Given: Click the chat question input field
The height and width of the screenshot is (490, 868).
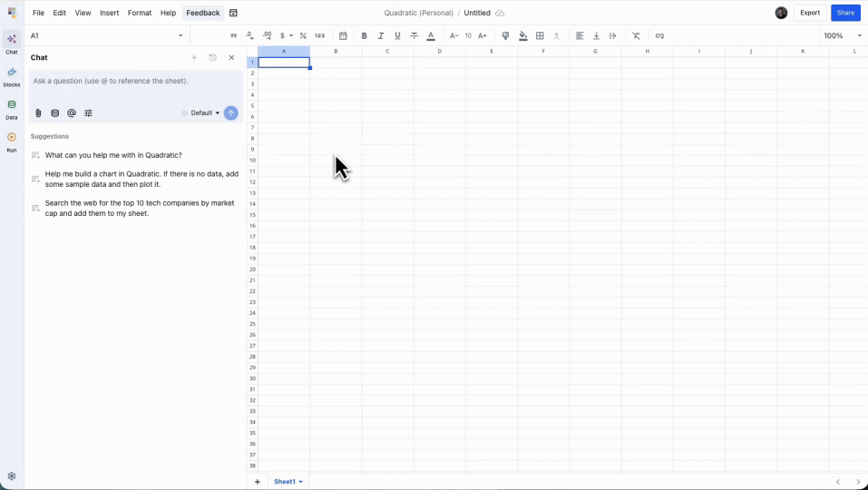Looking at the screenshot, I should pyautogui.click(x=136, y=82).
